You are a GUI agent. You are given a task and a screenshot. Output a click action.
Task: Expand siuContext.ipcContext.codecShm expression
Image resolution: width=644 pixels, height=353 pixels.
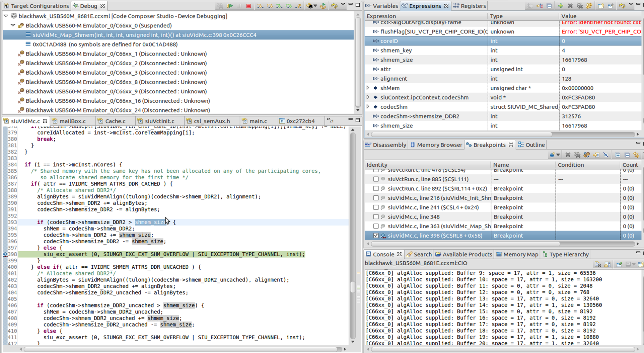tap(368, 97)
